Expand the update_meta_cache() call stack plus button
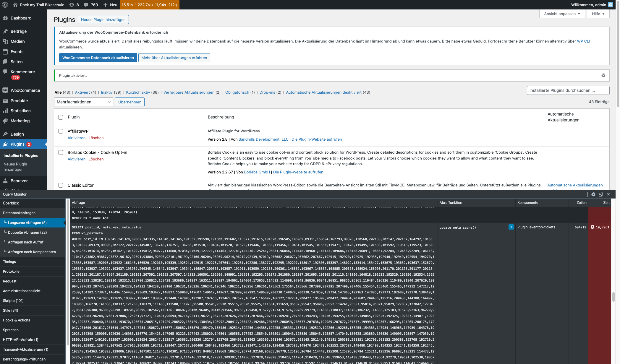620x364 pixels. coord(511,227)
